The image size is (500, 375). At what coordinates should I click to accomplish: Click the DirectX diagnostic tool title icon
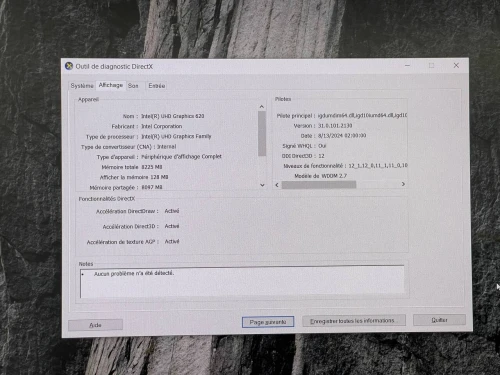pos(69,66)
